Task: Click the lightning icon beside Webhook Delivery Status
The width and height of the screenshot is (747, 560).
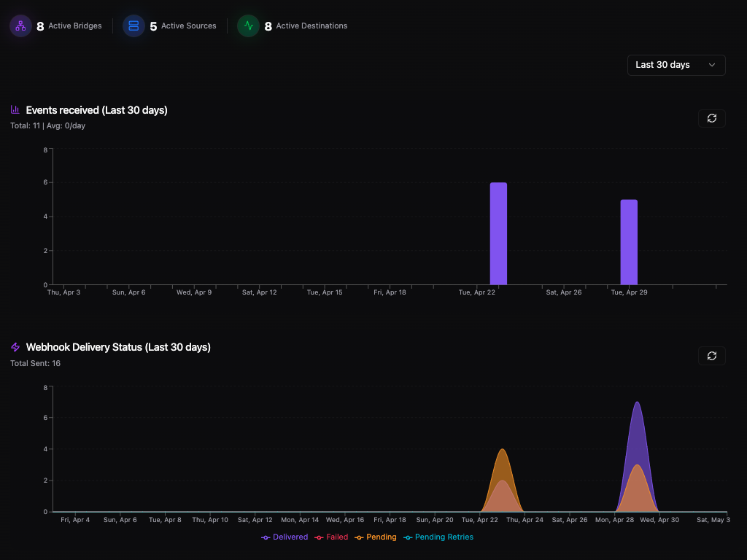Action: coord(15,347)
